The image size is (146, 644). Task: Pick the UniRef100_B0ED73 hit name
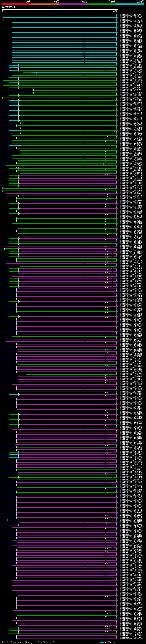tap(131, 216)
